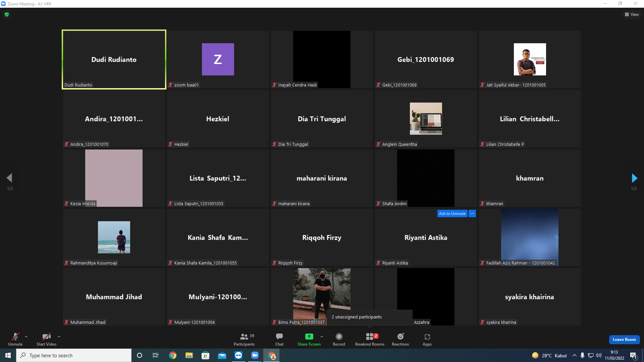Click the Leave Room button
The height and width of the screenshot is (362, 644).
pos(624,340)
